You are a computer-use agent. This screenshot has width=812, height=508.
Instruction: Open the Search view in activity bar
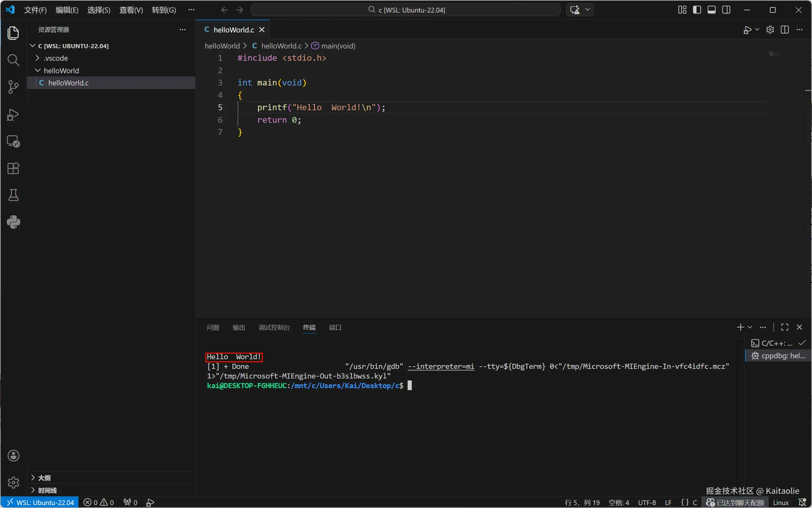coord(13,60)
